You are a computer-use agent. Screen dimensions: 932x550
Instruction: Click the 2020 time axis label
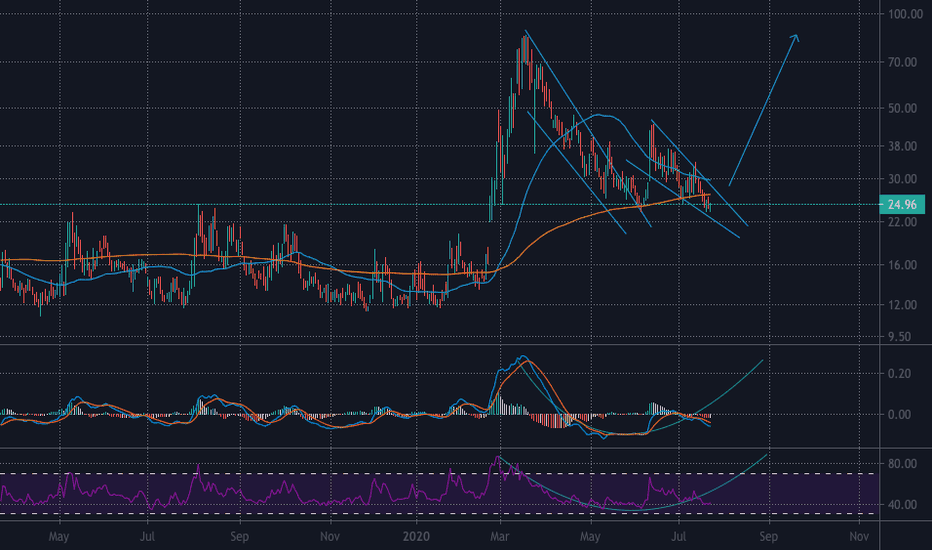pos(415,536)
